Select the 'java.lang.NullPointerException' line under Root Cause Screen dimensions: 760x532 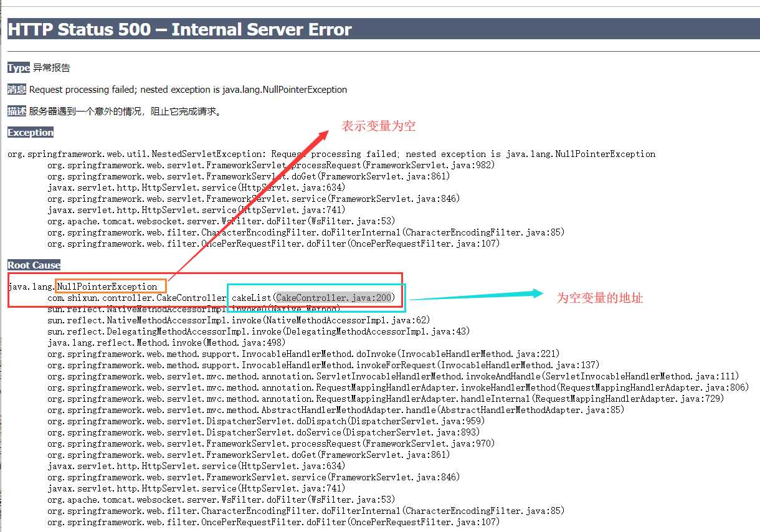(x=82, y=287)
